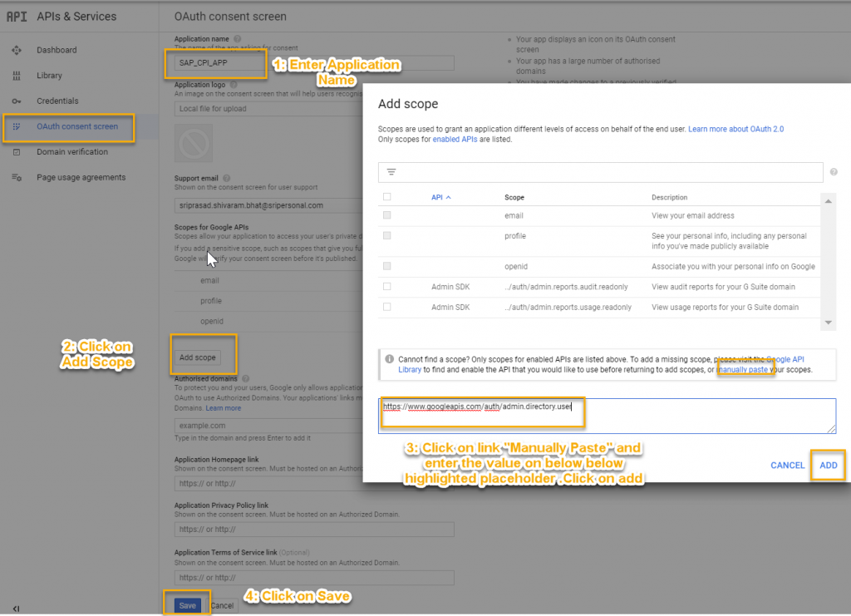
Task: Follow the manually paste link
Action: click(743, 370)
